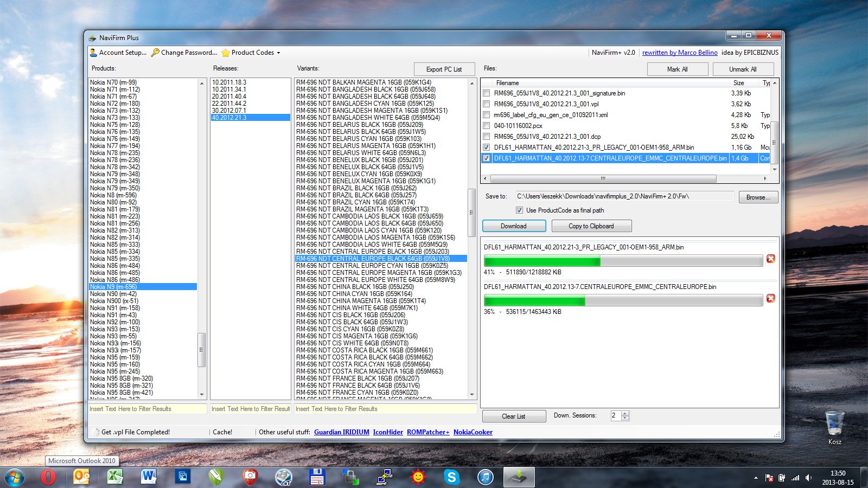Open the Guardian IRIDIUM link

pos(342,432)
